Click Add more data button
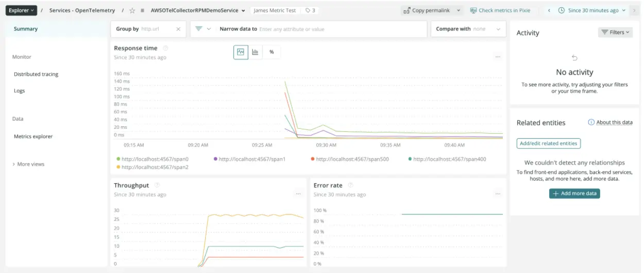This screenshot has height=273, width=644. [x=574, y=194]
